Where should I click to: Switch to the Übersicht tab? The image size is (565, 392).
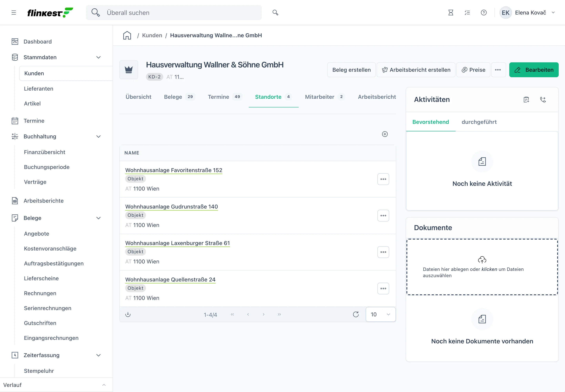point(139,97)
